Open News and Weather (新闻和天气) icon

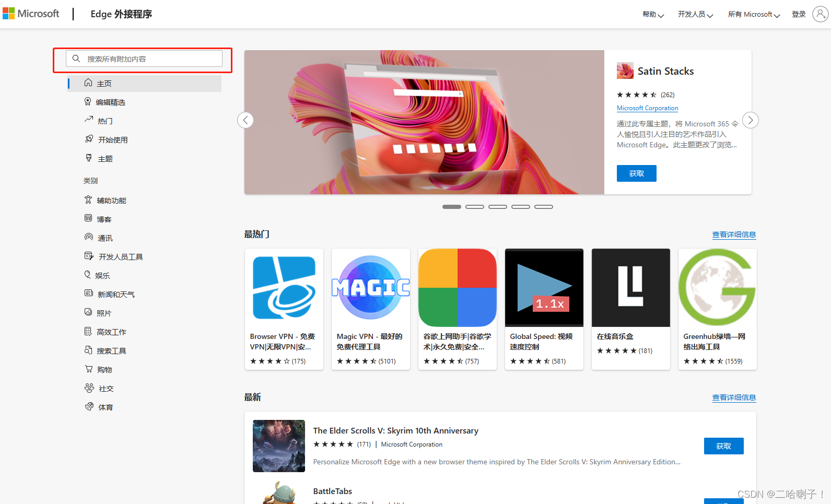[x=89, y=294]
